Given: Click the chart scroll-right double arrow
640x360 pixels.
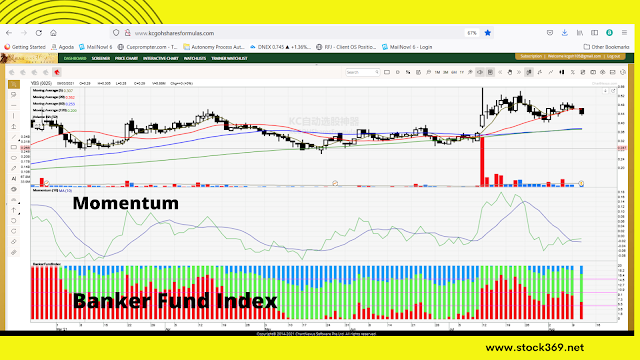Looking at the screenshot, I should pyautogui.click(x=519, y=72).
